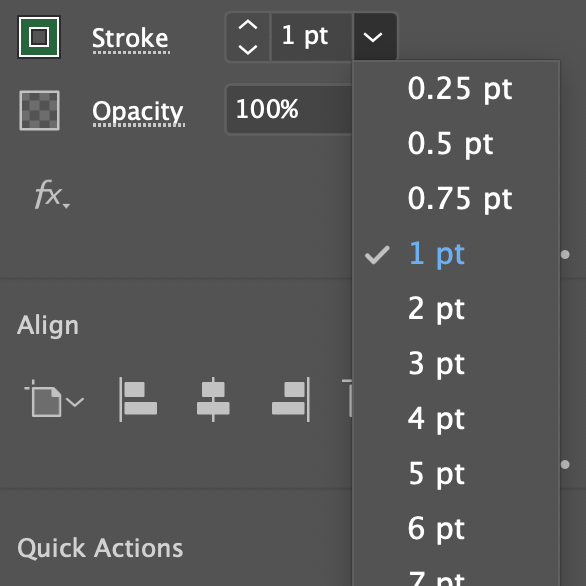
Task: Increase stroke weight with up arrow
Action: [x=248, y=25]
